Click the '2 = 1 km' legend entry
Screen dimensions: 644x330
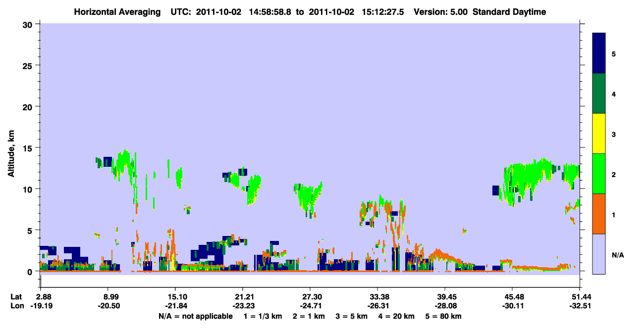308,316
